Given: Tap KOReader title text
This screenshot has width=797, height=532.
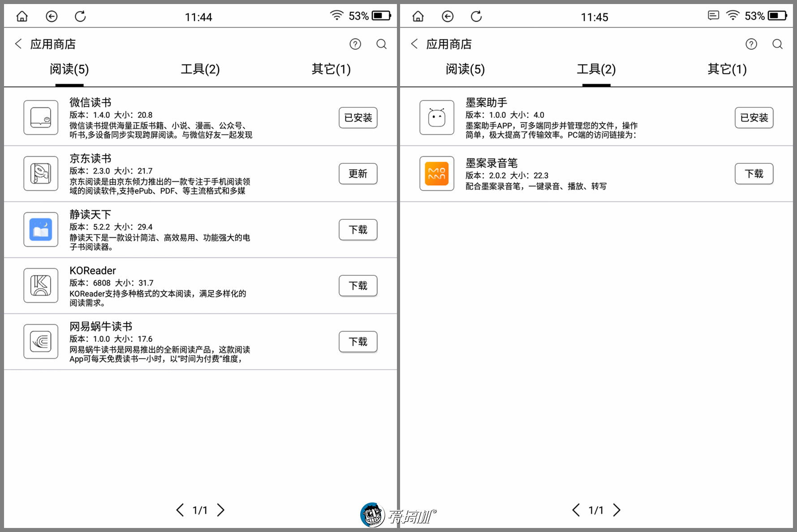Looking at the screenshot, I should click(93, 270).
